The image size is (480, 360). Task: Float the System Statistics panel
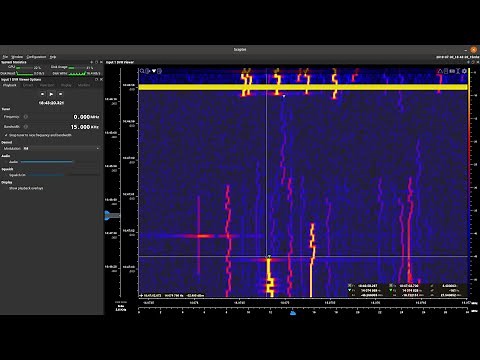(97, 62)
